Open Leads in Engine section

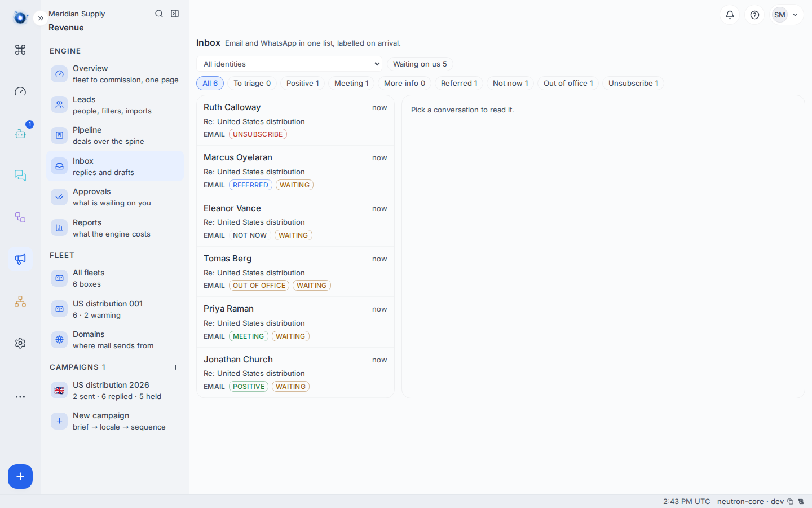[115, 105]
